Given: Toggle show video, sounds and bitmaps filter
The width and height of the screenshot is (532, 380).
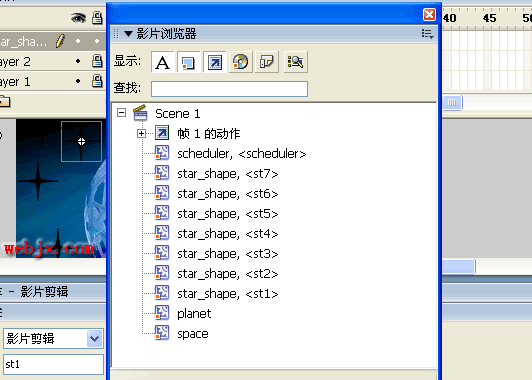Looking at the screenshot, I should [241, 62].
